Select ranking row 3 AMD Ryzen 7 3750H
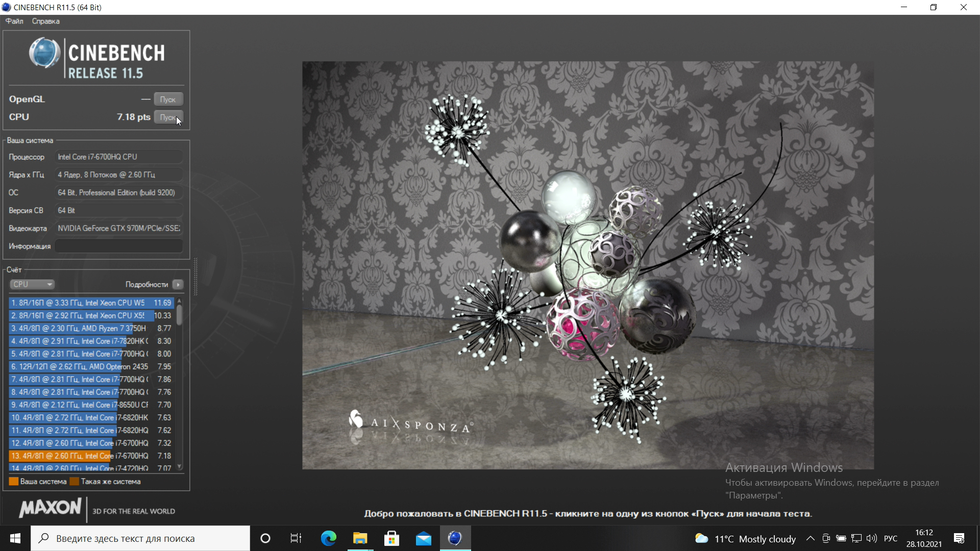 tap(91, 328)
